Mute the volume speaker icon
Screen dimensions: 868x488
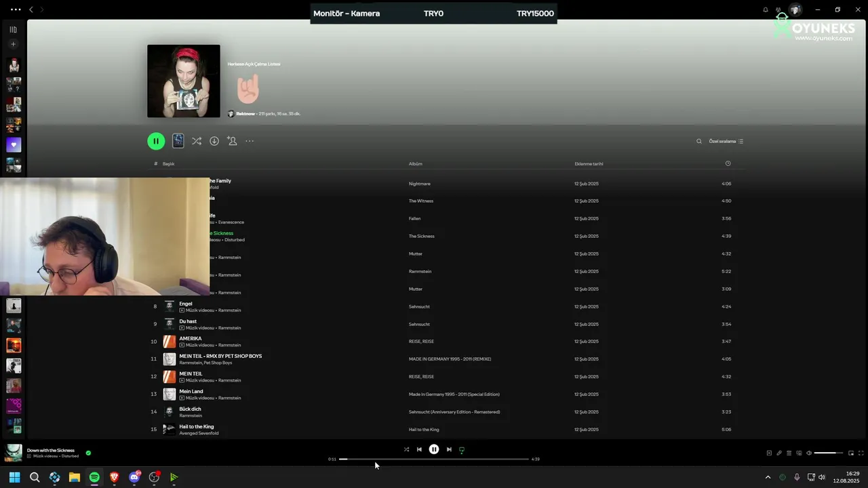click(x=808, y=453)
